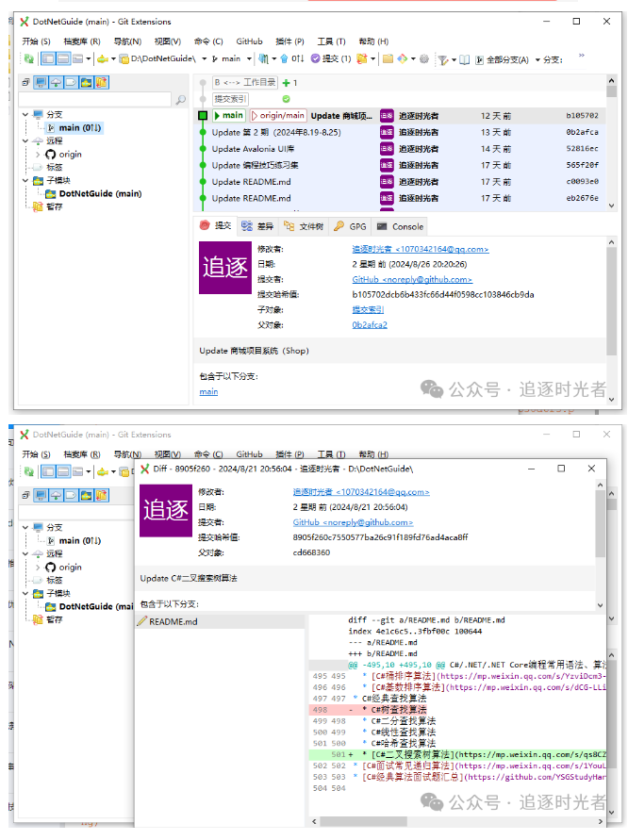Switch to the Console tab

point(400,226)
